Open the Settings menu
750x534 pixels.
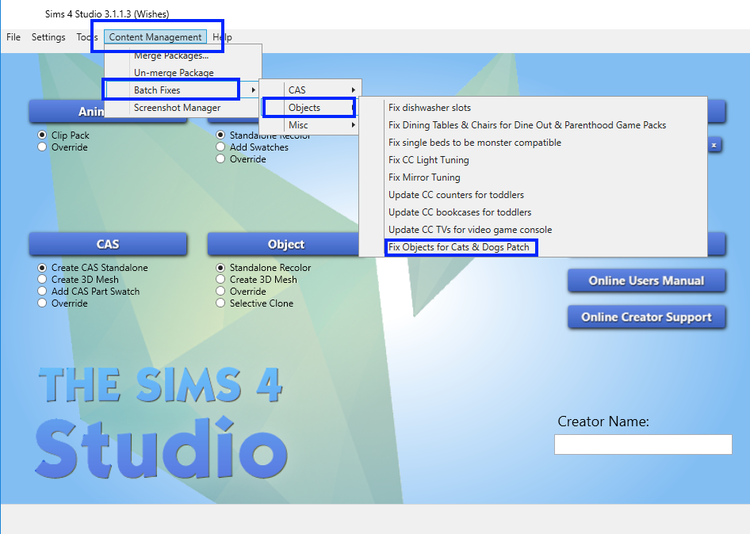point(48,37)
